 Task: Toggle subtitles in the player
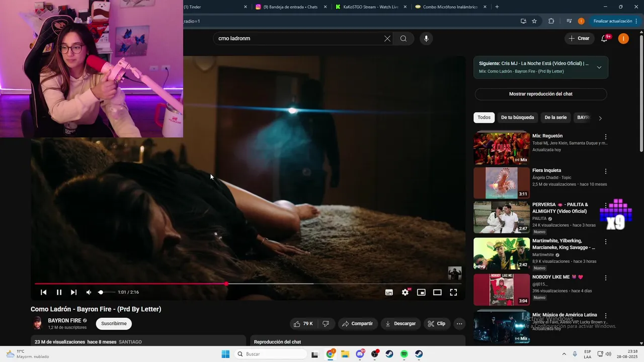[x=389, y=292]
